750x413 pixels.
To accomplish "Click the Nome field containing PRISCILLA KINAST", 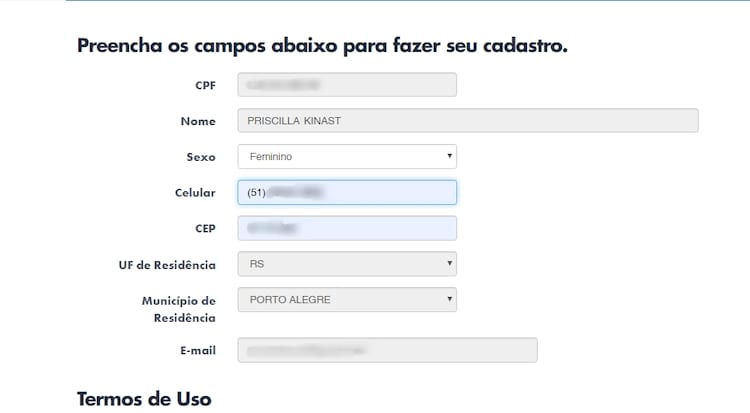I will [467, 121].
